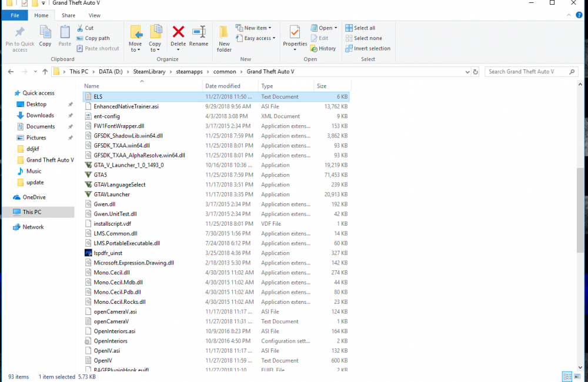This screenshot has height=382, width=588.
Task: Create a New folder from the ribbon
Action: [x=224, y=39]
